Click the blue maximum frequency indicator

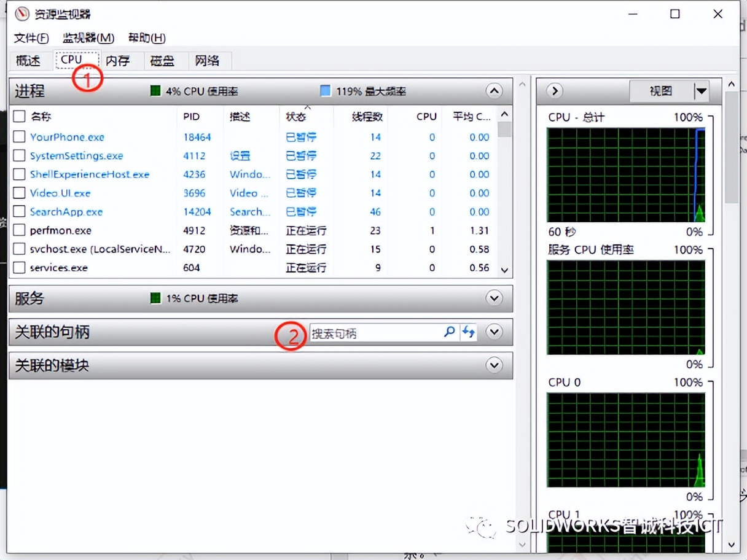[326, 91]
